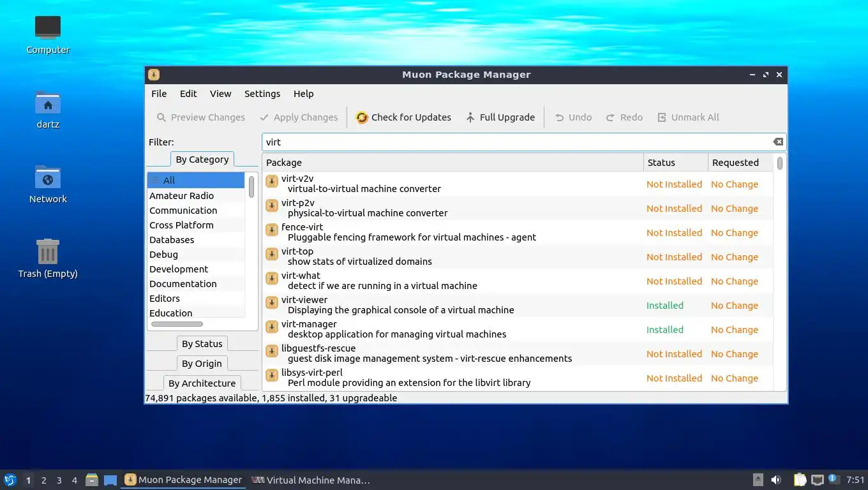Click the package icon beside virt-what
The width and height of the screenshot is (868, 490).
coord(272,278)
